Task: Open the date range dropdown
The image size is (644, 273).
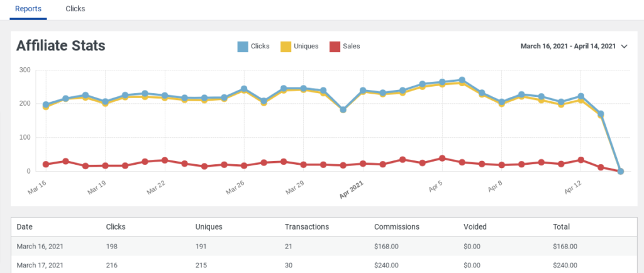Action: coord(568,46)
